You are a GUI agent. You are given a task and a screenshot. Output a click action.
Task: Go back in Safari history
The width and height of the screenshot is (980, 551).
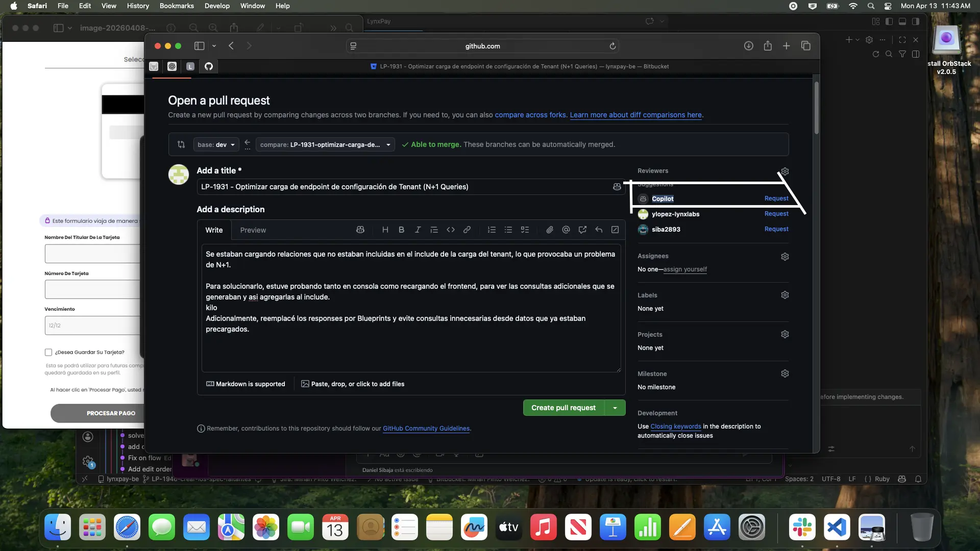tap(231, 46)
